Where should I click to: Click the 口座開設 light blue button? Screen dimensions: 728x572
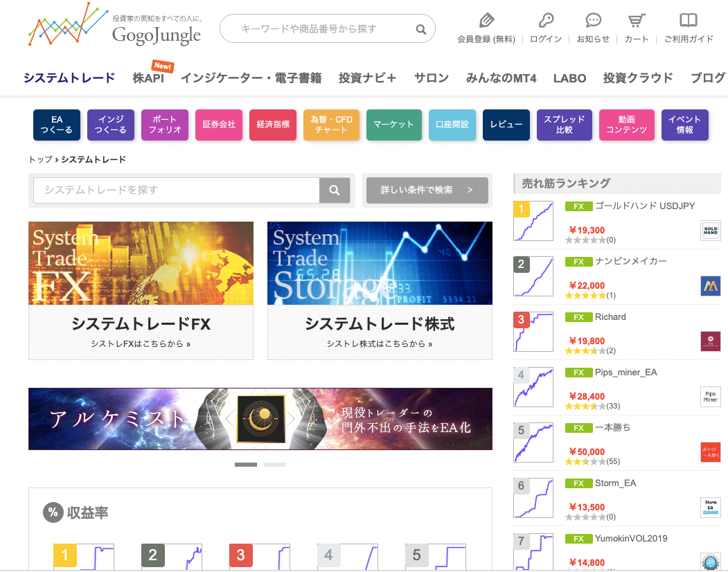[452, 125]
